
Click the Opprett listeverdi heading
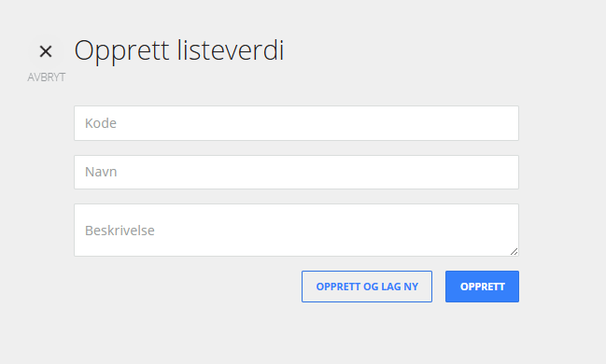coord(179,50)
